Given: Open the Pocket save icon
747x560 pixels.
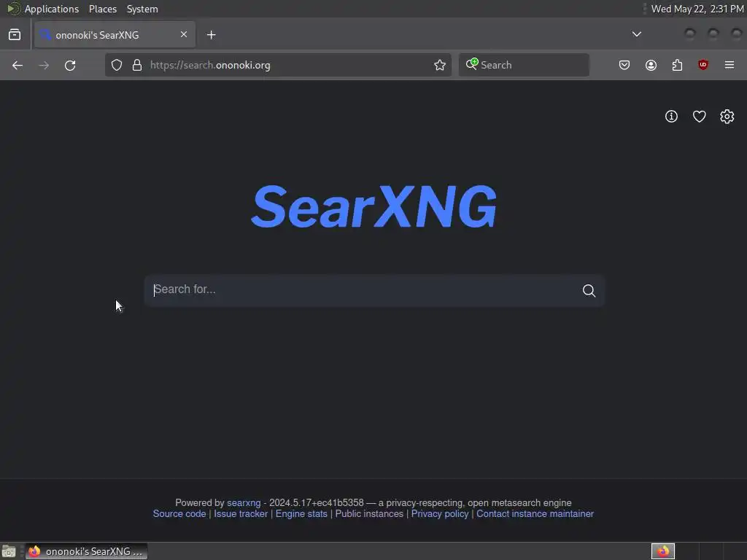Looking at the screenshot, I should (x=624, y=65).
